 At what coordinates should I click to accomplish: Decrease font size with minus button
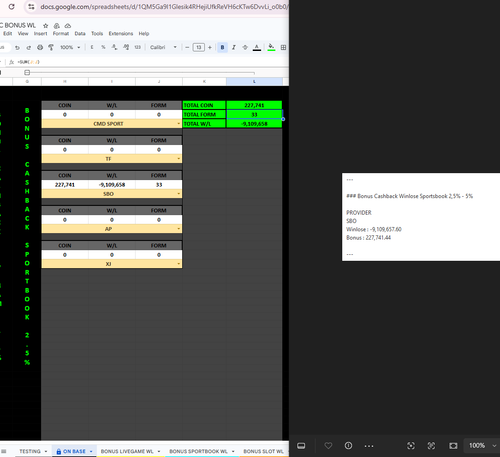[x=187, y=48]
